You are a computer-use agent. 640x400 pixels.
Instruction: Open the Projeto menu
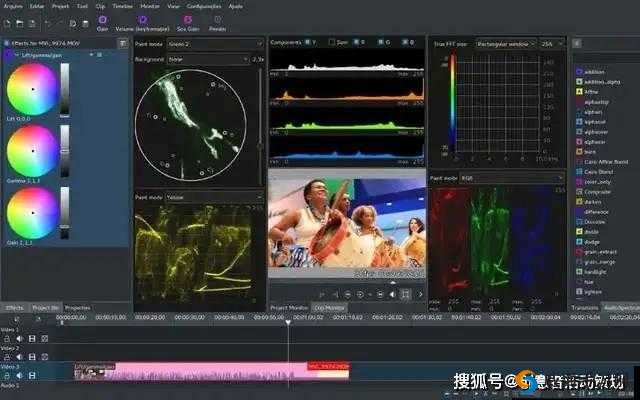(x=60, y=6)
